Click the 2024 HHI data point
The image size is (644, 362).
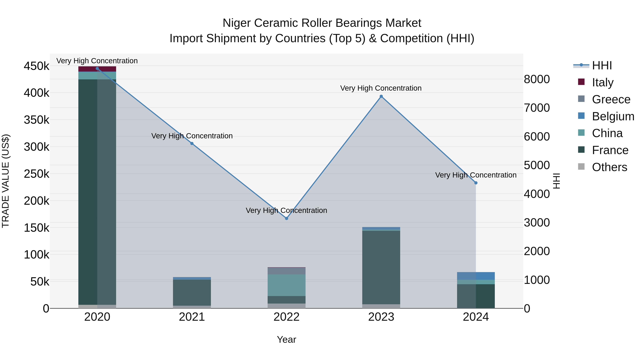(476, 183)
